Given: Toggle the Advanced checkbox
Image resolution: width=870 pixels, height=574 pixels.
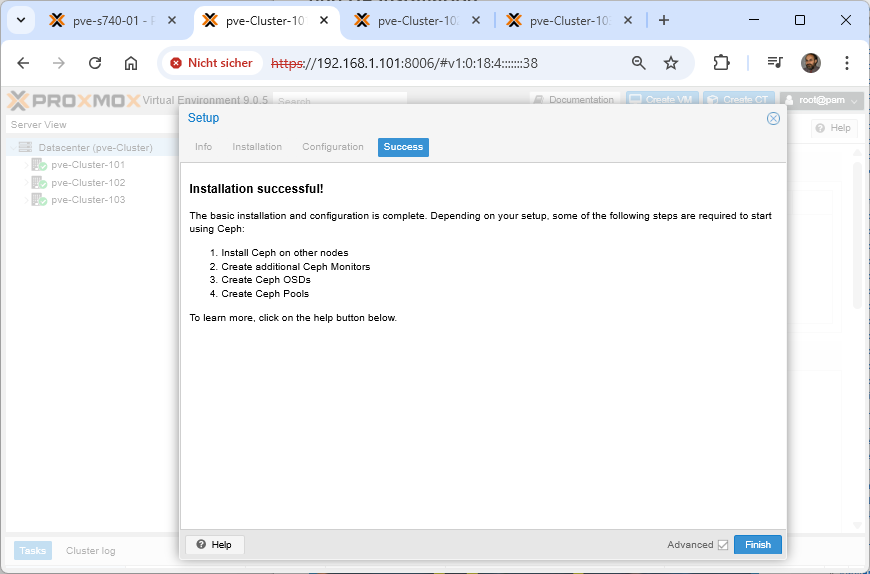Looking at the screenshot, I should [723, 545].
